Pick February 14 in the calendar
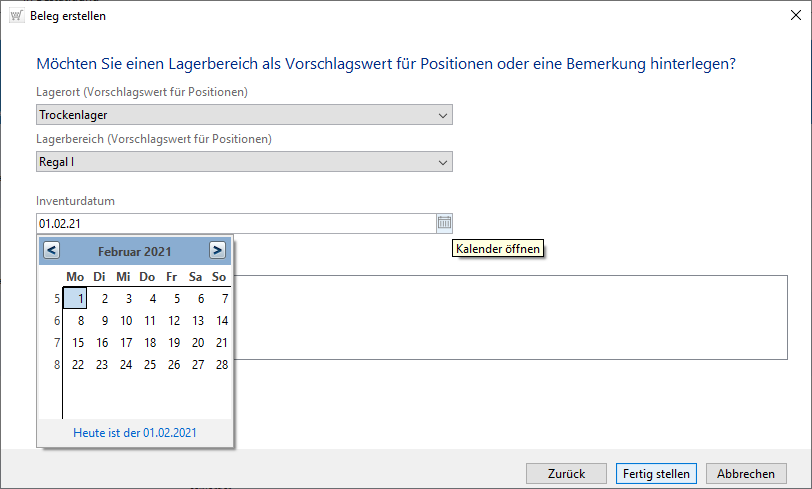 tap(222, 321)
